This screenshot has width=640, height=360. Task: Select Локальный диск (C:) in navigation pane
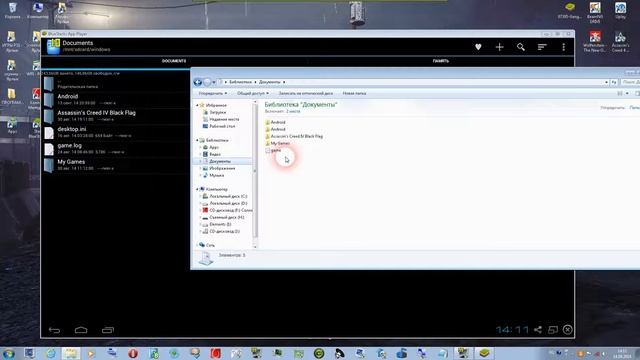point(227,196)
